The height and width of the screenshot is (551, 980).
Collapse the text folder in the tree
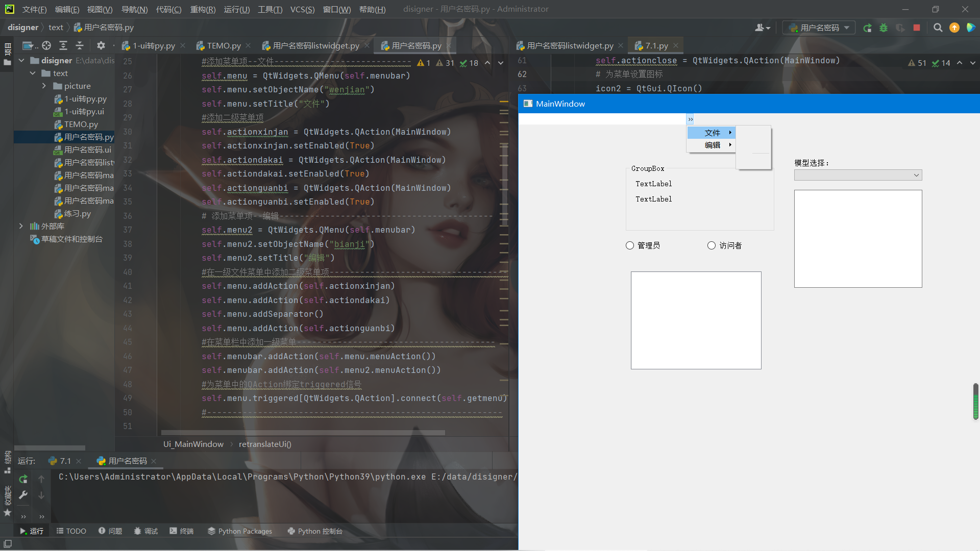(33, 73)
